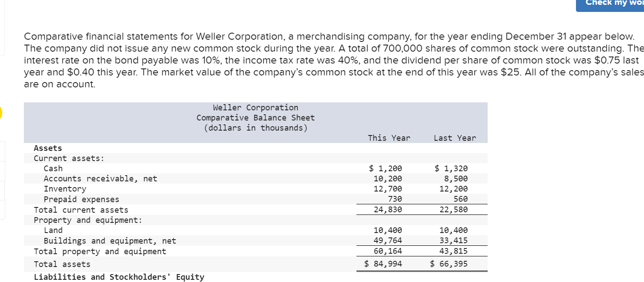The width and height of the screenshot is (644, 282).
Task: Click the Check my work button
Action: point(614,4)
